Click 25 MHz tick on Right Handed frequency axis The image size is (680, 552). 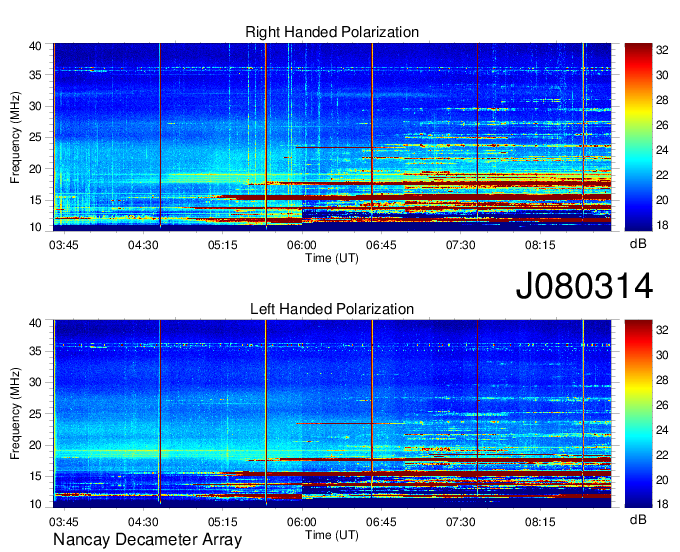(x=35, y=137)
